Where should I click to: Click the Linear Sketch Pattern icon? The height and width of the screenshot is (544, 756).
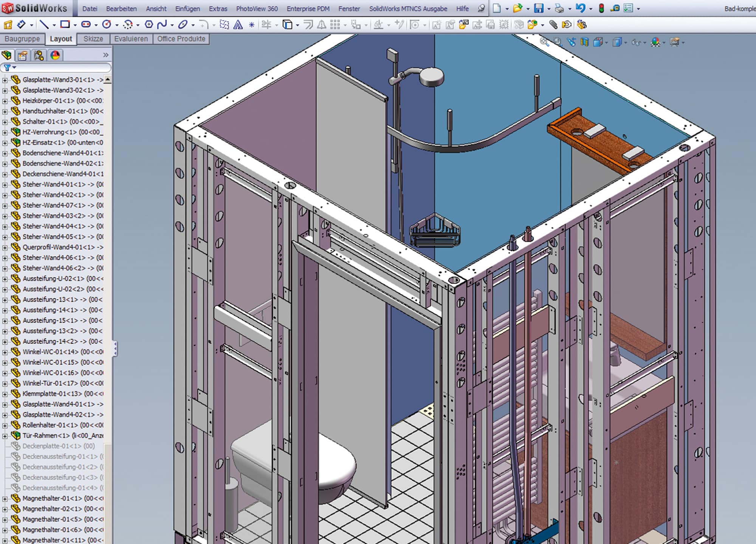pyautogui.click(x=335, y=25)
